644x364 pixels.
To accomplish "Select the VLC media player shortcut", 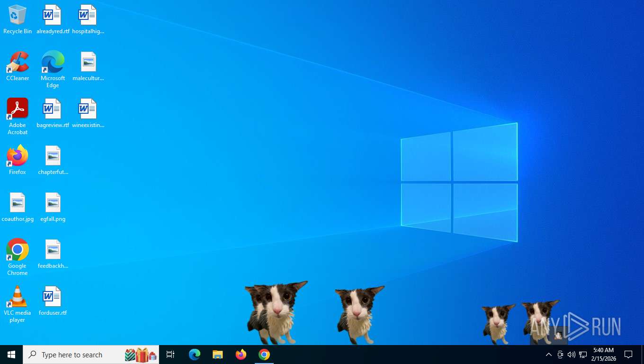I will (x=18, y=304).
